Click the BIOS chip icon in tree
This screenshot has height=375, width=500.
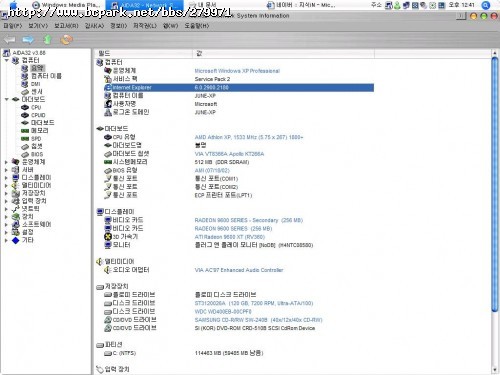coord(25,154)
